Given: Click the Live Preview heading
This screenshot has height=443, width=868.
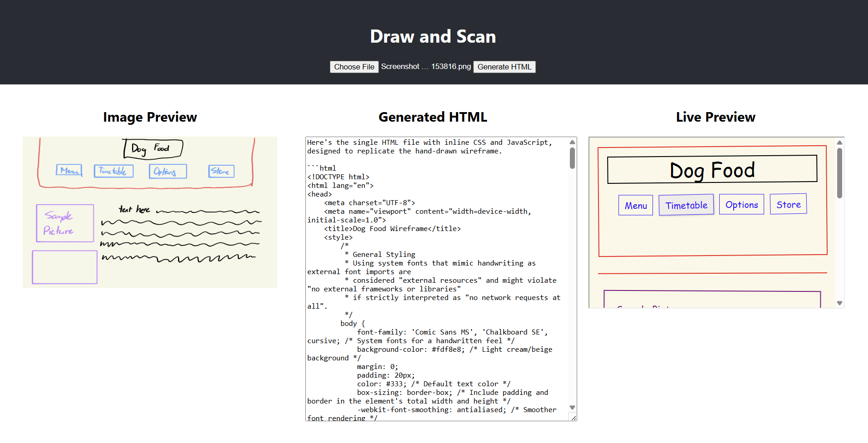Looking at the screenshot, I should [716, 117].
